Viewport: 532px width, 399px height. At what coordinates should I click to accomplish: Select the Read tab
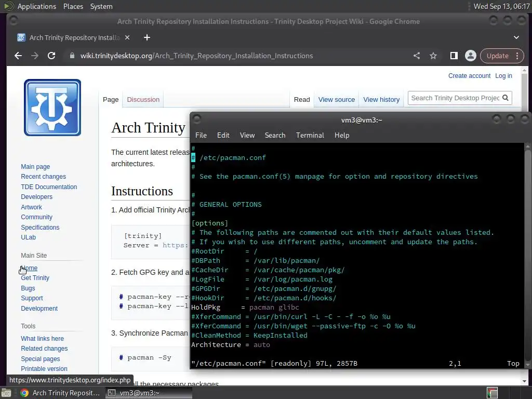click(302, 99)
